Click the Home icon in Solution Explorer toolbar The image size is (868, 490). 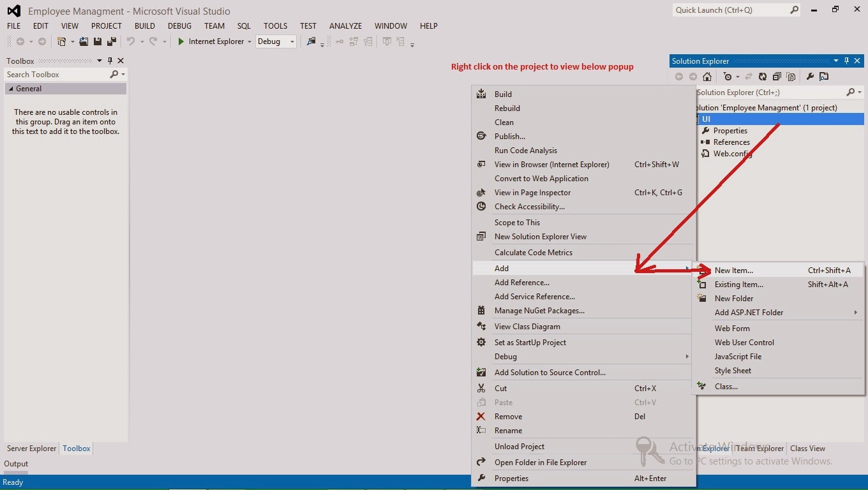point(707,77)
